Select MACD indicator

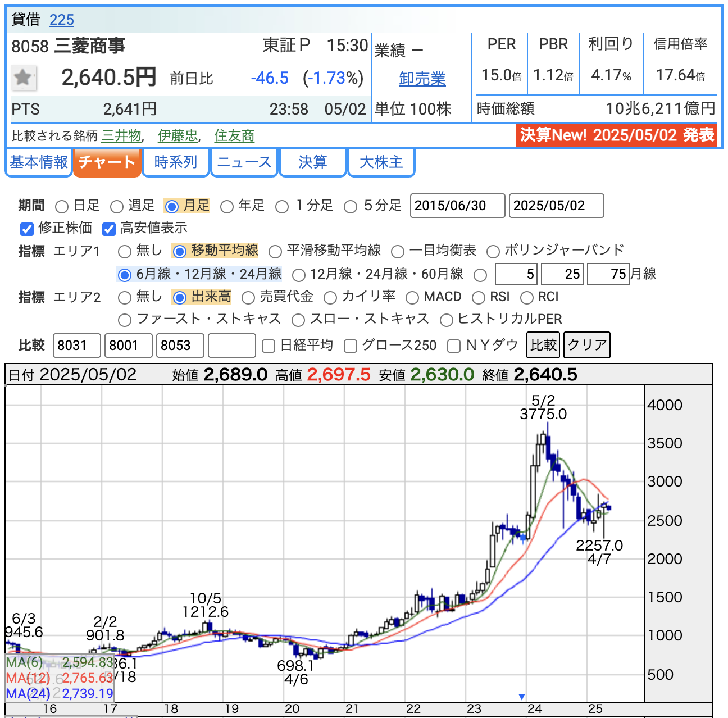(x=412, y=297)
